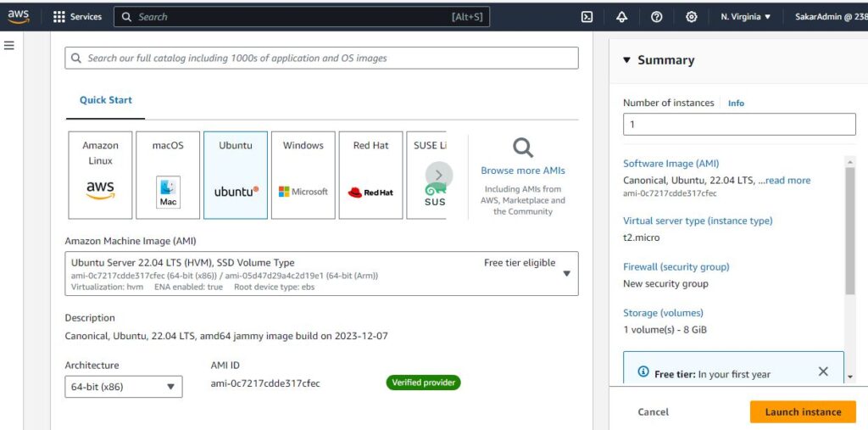Collapse the Summary panel triangle

626,60
